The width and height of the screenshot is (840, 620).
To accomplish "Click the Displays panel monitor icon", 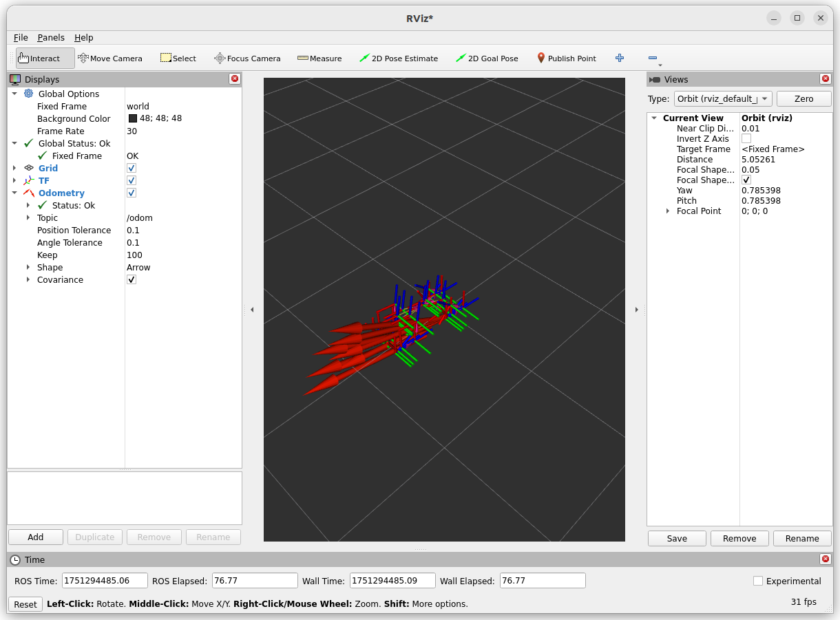I will pos(15,79).
